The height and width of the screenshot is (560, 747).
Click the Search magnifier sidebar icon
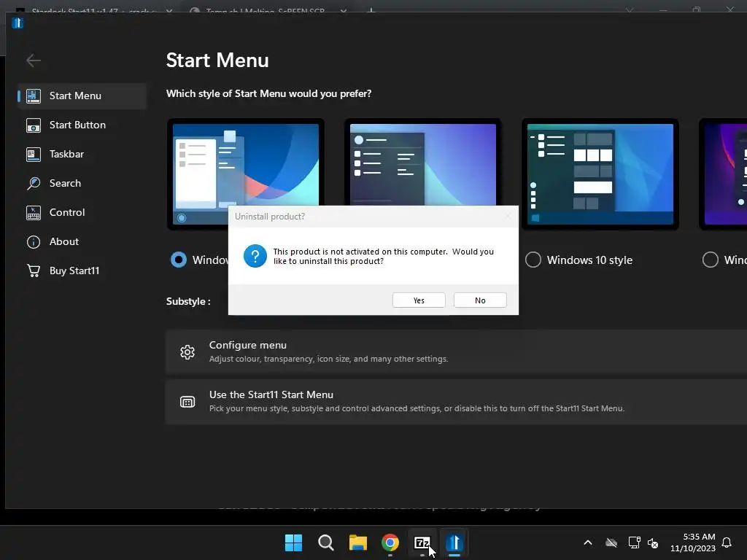click(x=34, y=183)
